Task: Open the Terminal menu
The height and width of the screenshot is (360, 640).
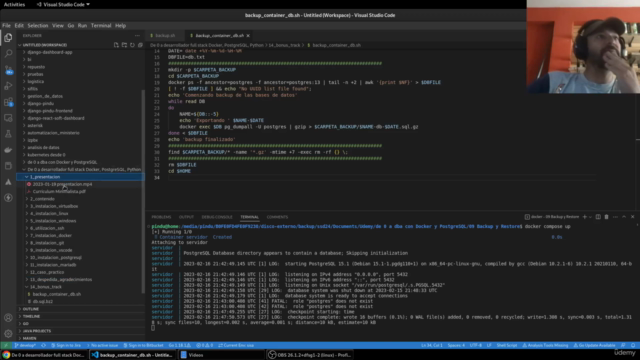Action: [101, 25]
